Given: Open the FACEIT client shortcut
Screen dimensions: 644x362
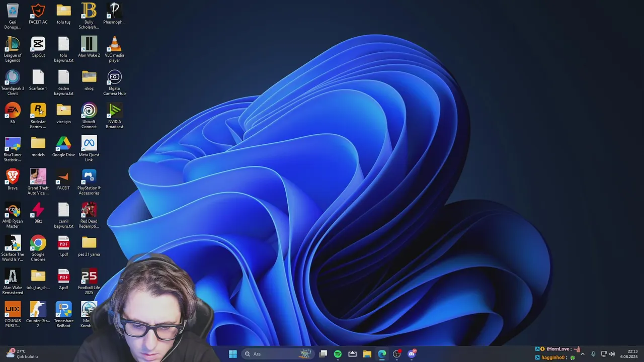Looking at the screenshot, I should [63, 180].
